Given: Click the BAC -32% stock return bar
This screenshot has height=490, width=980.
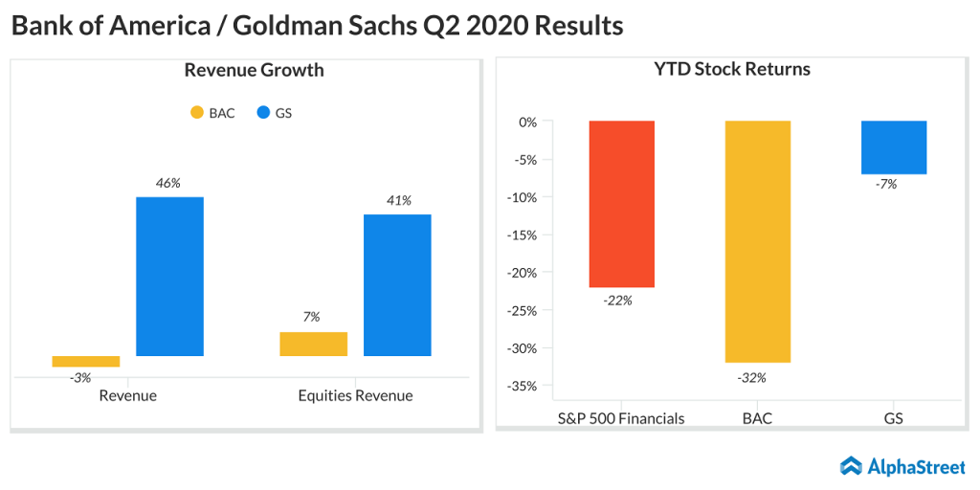Looking at the screenshot, I should pos(757,241).
